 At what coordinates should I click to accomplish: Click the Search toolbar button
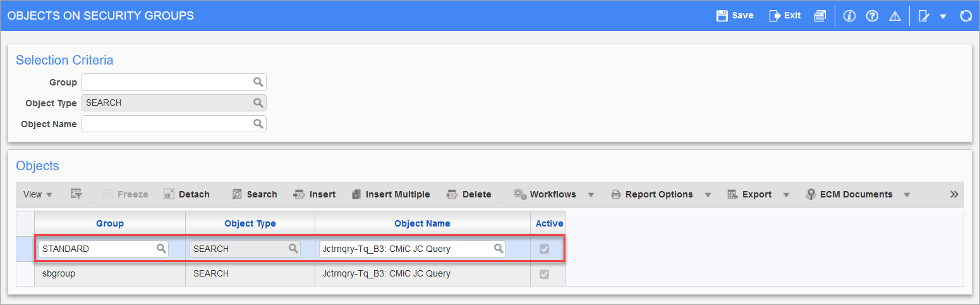(255, 194)
